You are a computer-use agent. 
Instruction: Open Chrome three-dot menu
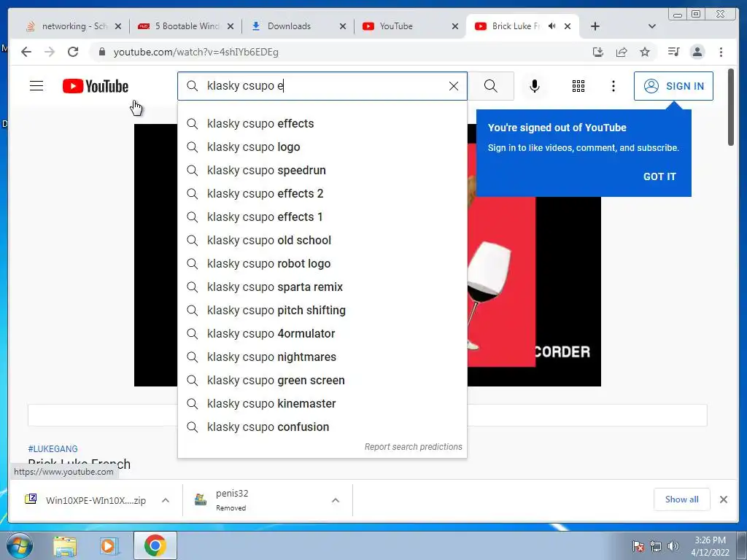pyautogui.click(x=721, y=52)
